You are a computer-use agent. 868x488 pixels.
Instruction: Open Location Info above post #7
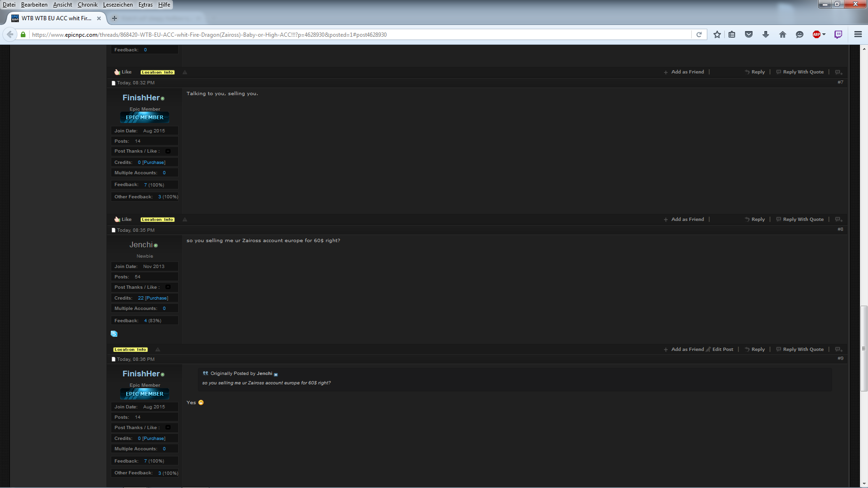coord(157,73)
